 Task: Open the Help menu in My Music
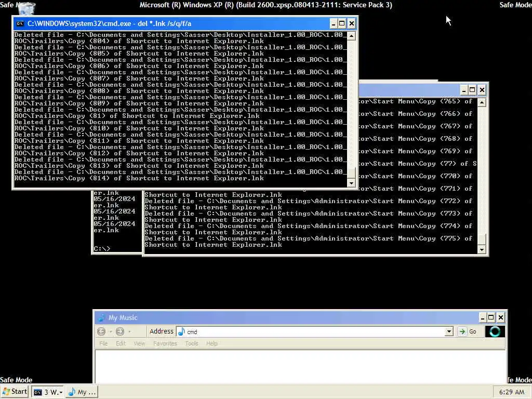(212, 343)
